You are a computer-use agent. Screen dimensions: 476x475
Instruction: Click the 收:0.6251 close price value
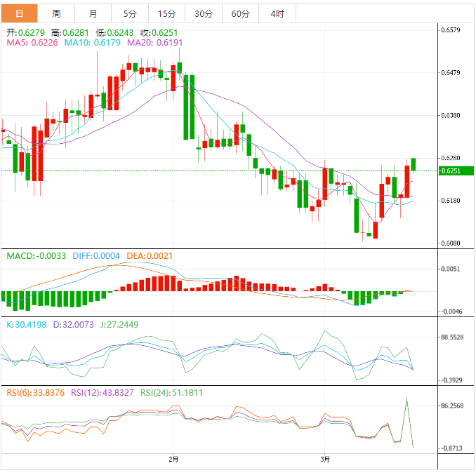[159, 32]
